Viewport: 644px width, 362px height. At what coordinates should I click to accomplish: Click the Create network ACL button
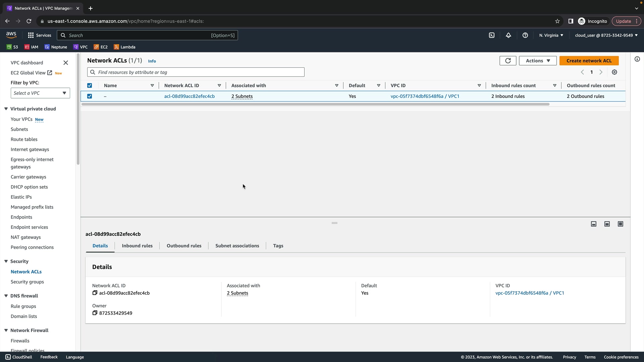[589, 61]
